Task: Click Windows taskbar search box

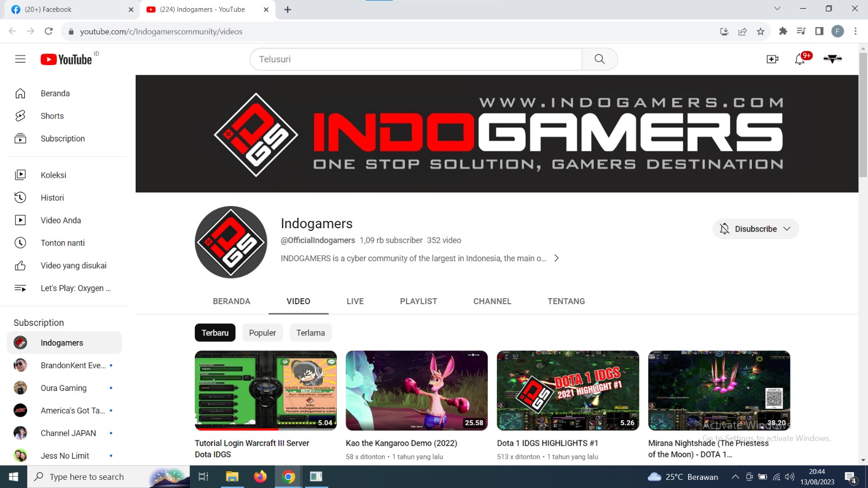Action: click(x=108, y=477)
